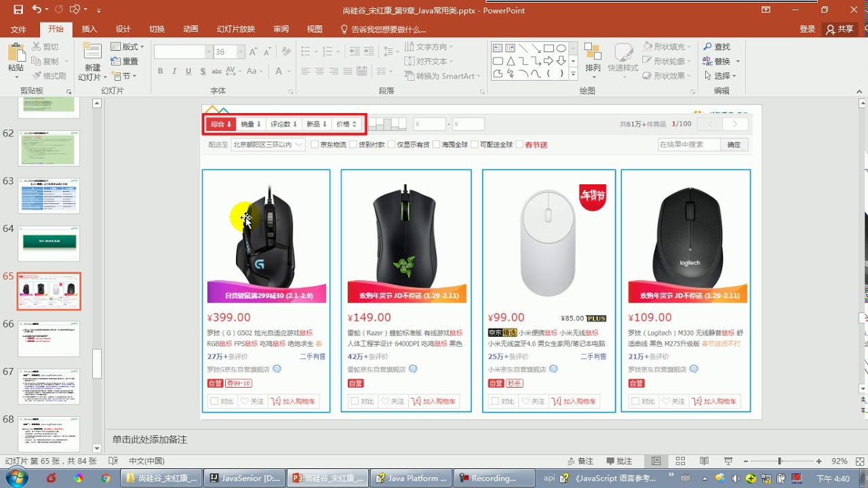Click the Tell Me search box

(384, 29)
